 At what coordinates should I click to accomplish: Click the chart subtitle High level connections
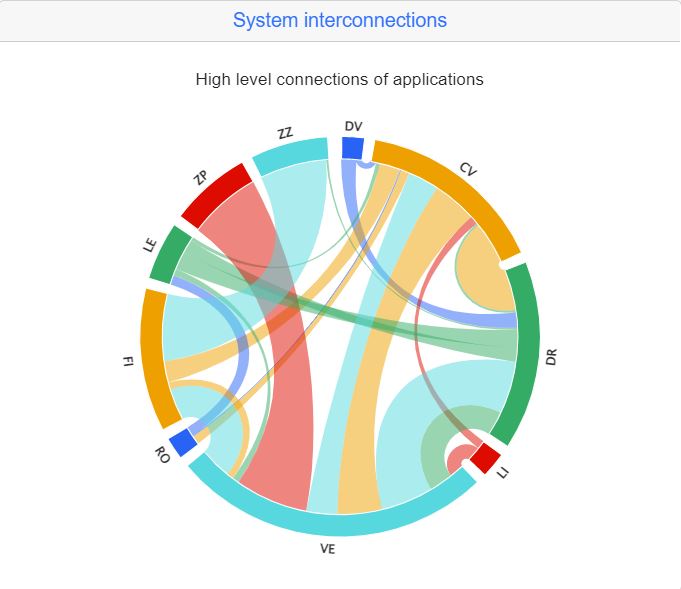click(339, 79)
